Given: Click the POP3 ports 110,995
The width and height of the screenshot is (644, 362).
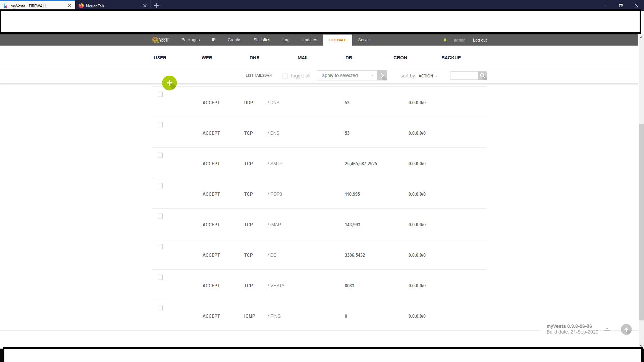Looking at the screenshot, I should coord(352,194).
